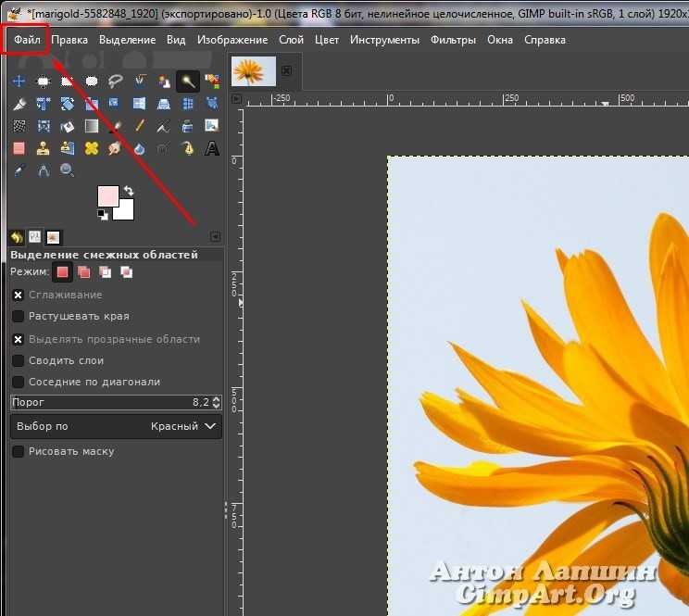The height and width of the screenshot is (616, 689).
Task: Set mode to intersect with selection
Action: pos(127,272)
